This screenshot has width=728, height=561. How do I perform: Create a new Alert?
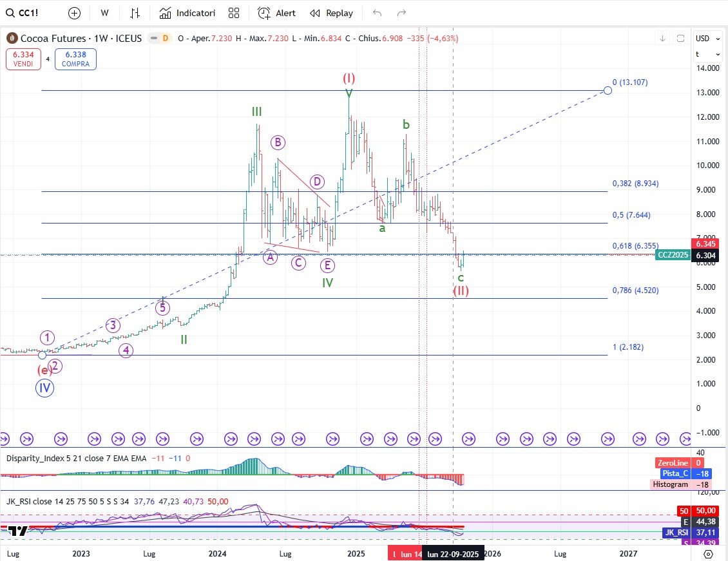tap(277, 13)
